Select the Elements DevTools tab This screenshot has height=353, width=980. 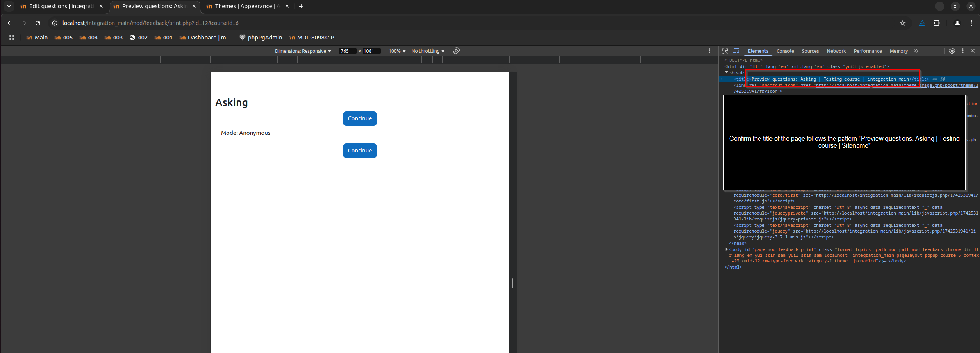click(758, 51)
